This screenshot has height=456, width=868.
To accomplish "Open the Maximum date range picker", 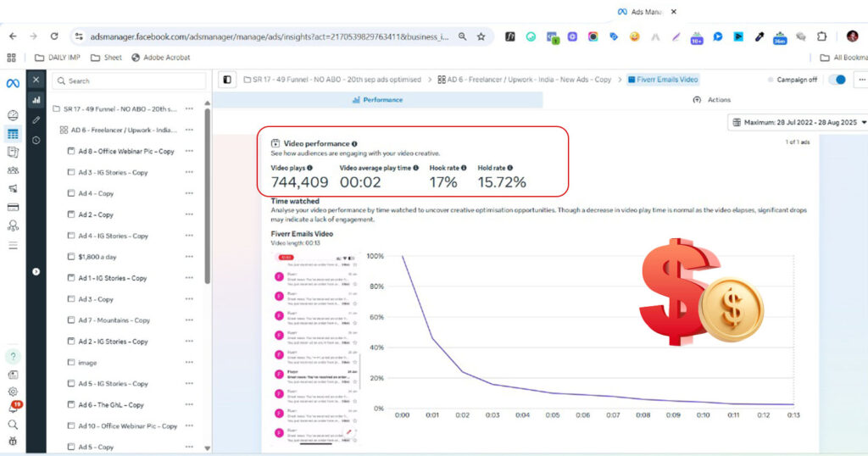I will [x=798, y=122].
